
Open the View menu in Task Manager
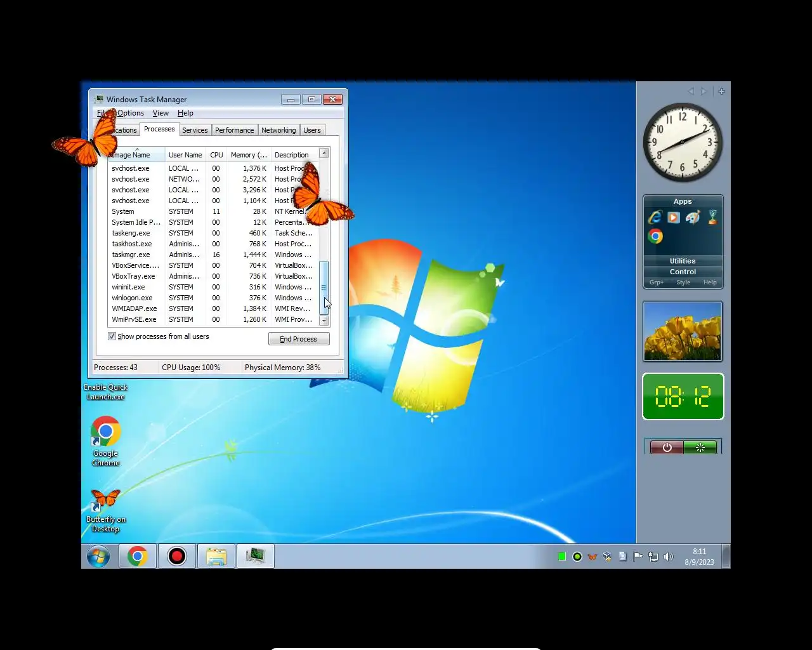point(160,113)
